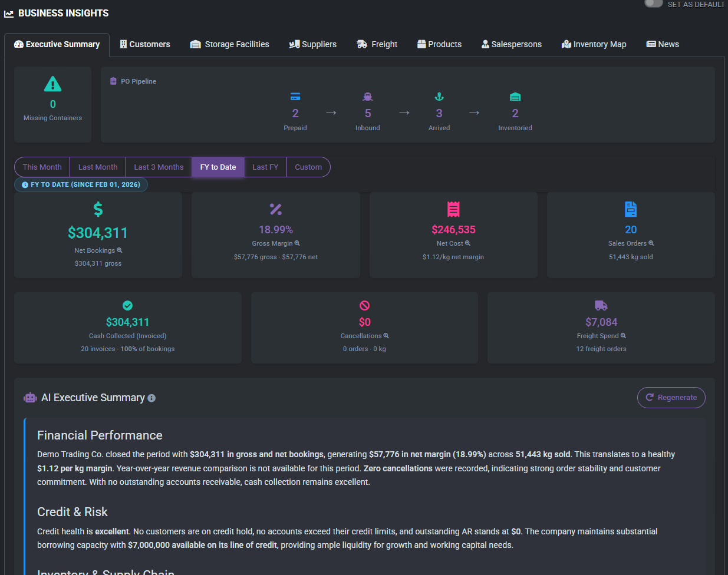Click the Cancellations ban icon
The height and width of the screenshot is (575, 728).
(x=364, y=306)
